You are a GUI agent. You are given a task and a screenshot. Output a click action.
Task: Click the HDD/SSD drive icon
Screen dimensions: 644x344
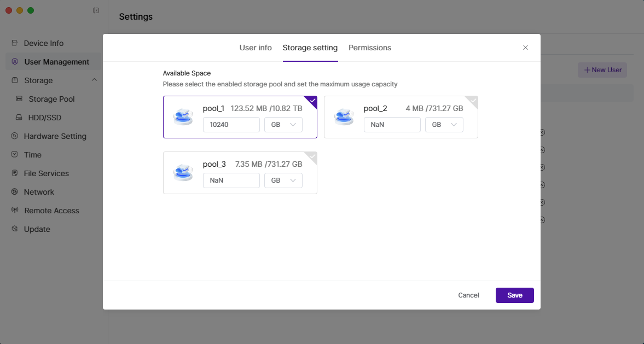19,118
